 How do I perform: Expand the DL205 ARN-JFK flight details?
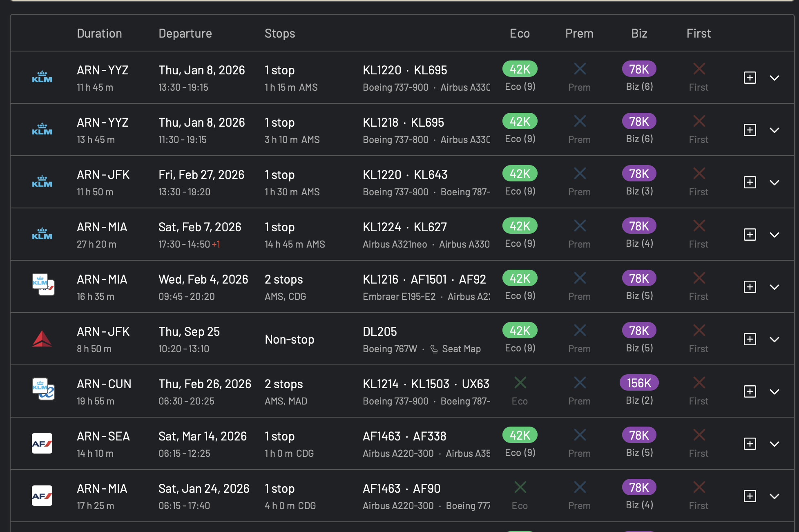(x=774, y=339)
